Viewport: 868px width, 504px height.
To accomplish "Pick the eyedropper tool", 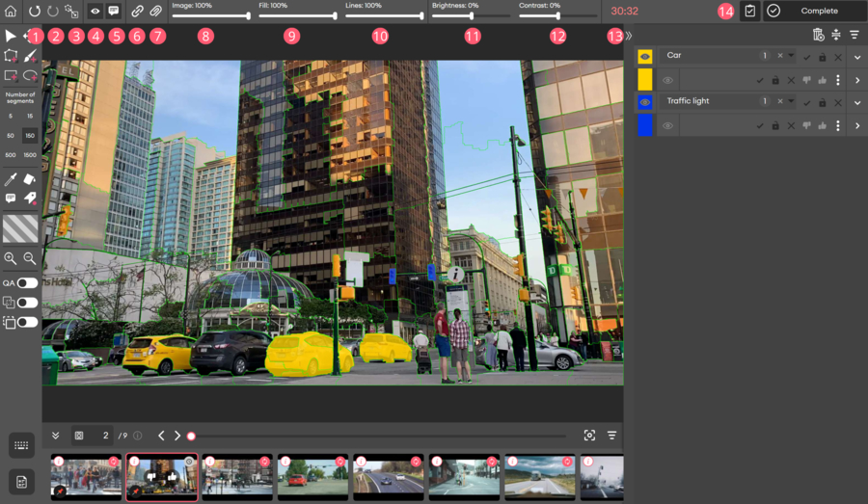I will click(10, 178).
